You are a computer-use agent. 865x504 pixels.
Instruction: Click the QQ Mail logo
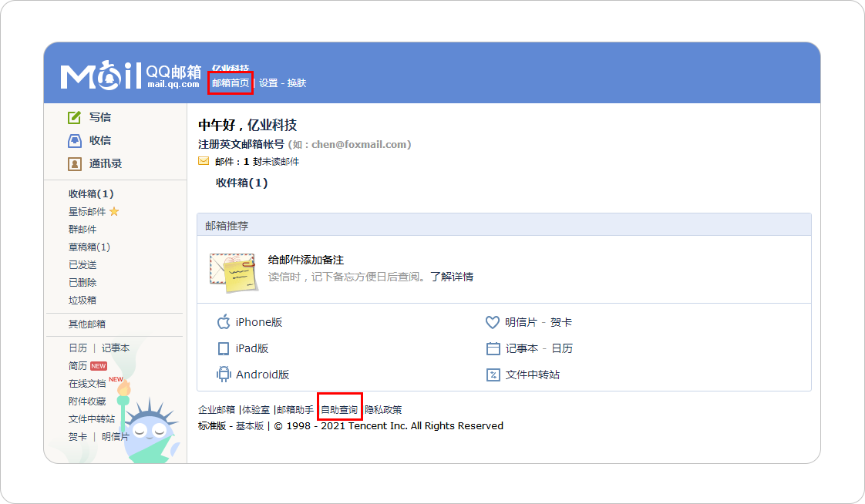(130, 76)
